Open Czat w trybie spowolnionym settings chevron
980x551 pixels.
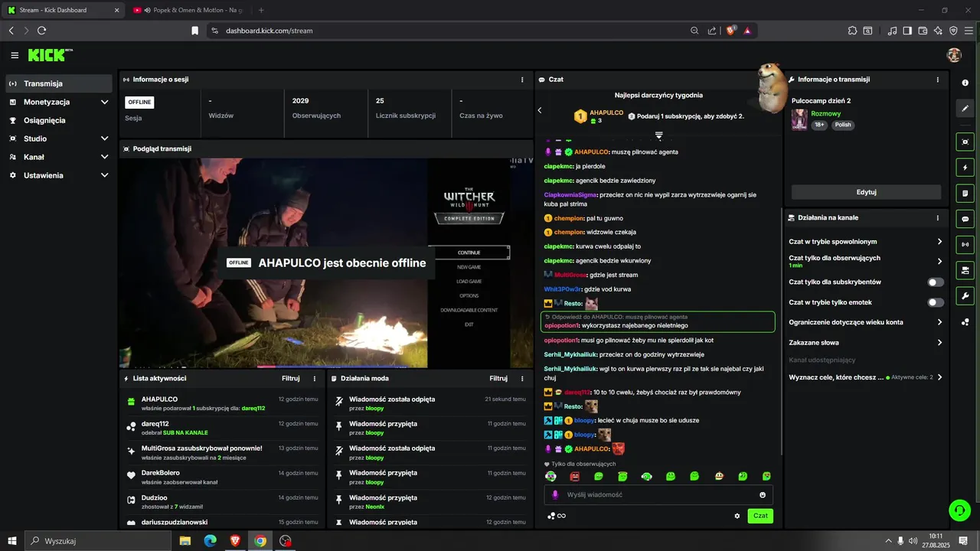tap(939, 242)
